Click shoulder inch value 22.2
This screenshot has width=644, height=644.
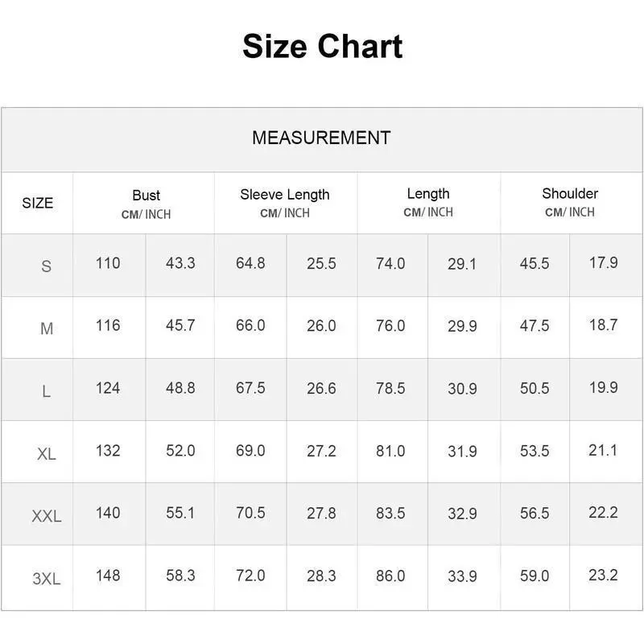point(603,513)
